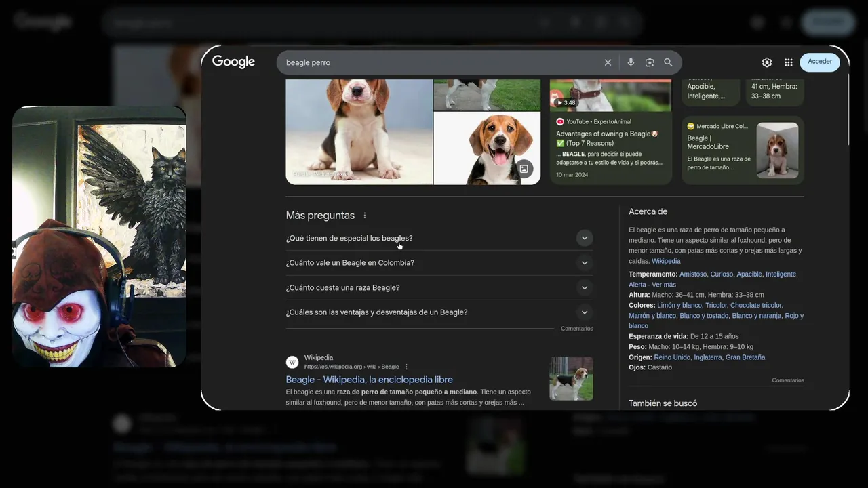Open Google apps grid icon
868x488 pixels.
(x=789, y=62)
